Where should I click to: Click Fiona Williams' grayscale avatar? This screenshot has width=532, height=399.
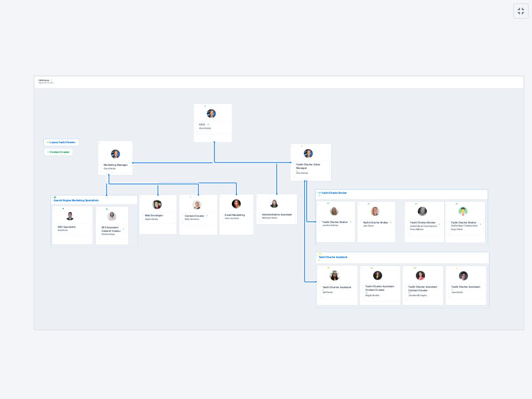[x=422, y=211]
